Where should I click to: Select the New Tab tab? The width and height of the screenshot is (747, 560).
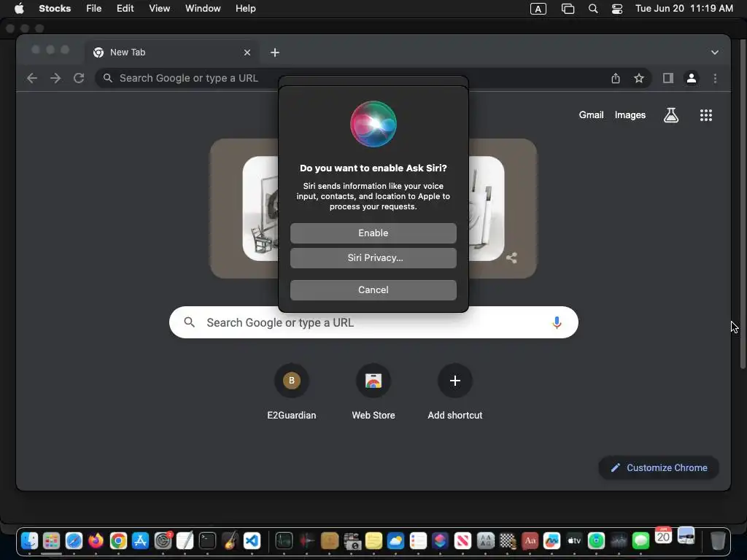(172, 52)
